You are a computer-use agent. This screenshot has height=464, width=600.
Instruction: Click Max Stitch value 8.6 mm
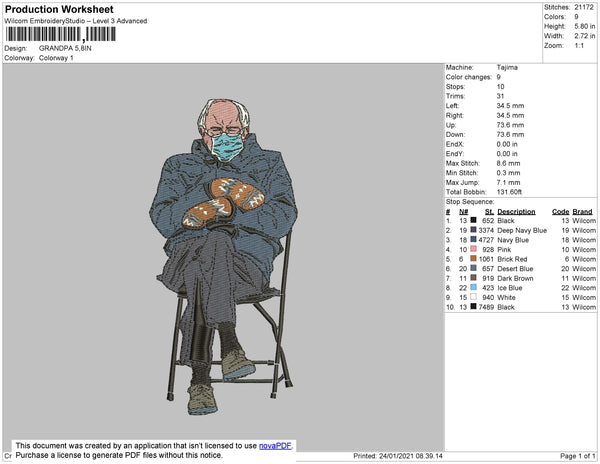[508, 163]
